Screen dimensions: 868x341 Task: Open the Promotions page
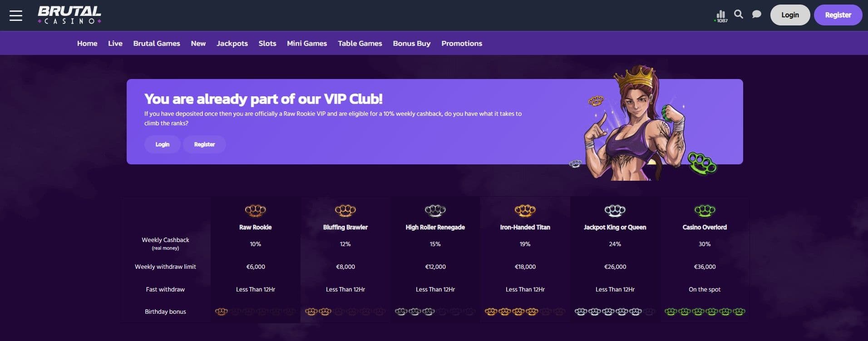tap(462, 43)
